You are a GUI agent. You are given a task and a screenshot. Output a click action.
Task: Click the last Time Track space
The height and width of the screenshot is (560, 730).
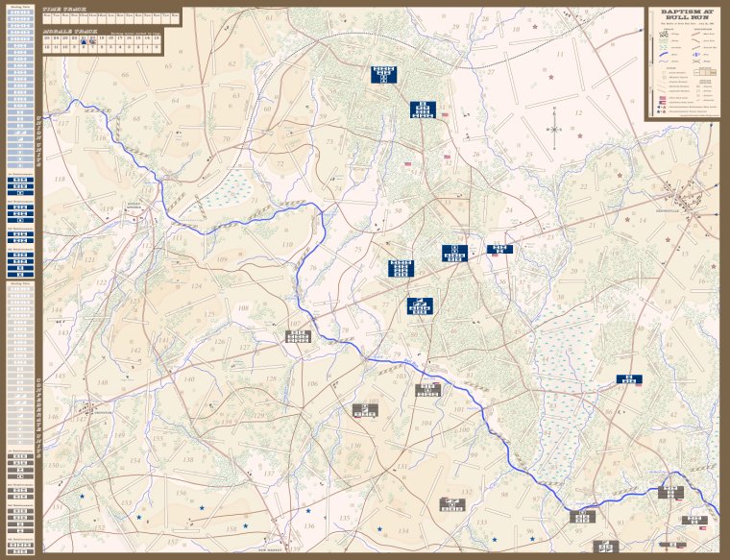175,18
